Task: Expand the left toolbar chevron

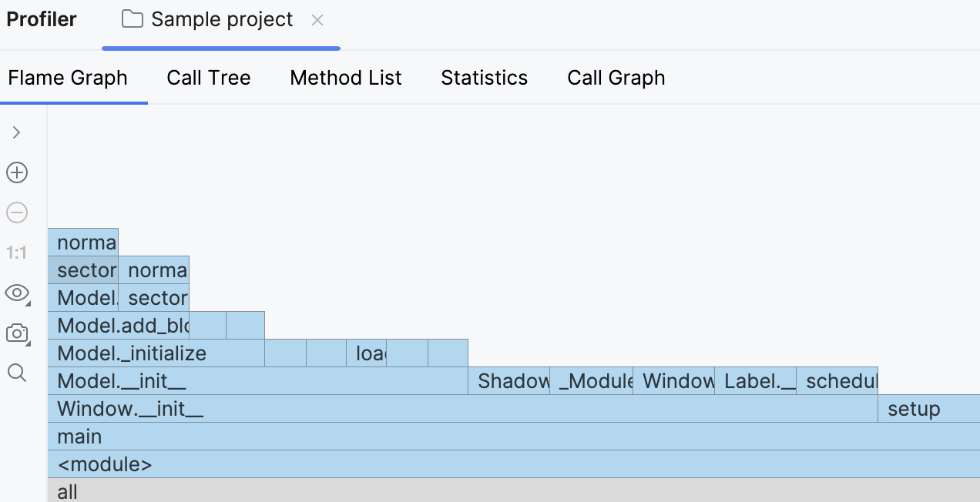Action: 17,132
